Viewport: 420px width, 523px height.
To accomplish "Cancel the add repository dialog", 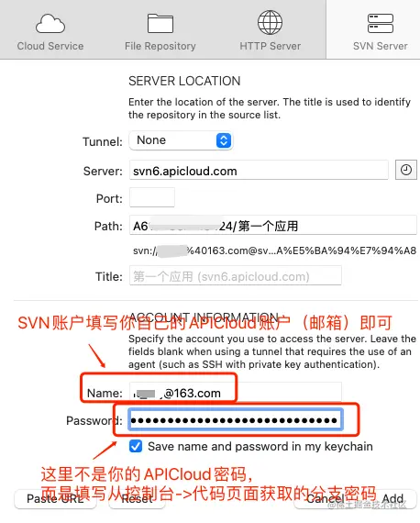I will [x=325, y=499].
